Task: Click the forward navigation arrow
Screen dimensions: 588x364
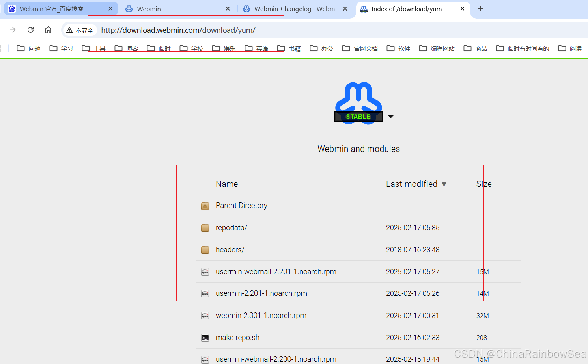Action: [13, 30]
